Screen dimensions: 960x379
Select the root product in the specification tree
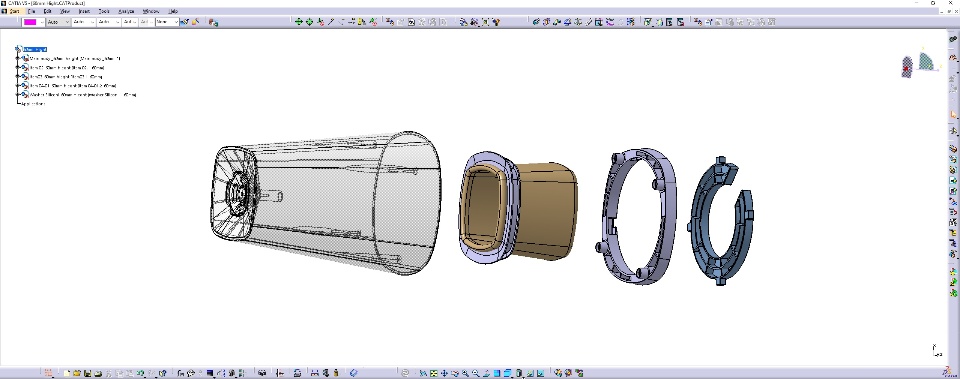(35, 49)
